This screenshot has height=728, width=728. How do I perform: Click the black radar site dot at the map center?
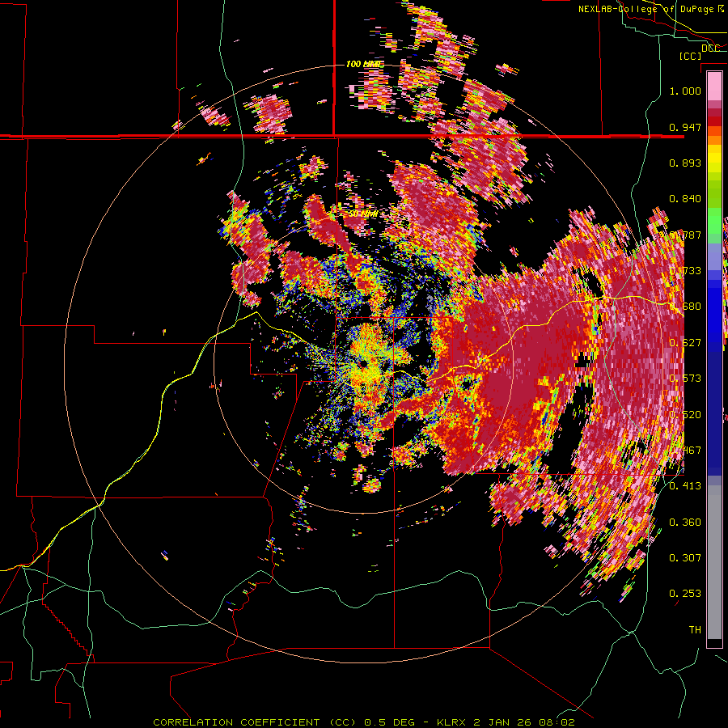click(362, 363)
